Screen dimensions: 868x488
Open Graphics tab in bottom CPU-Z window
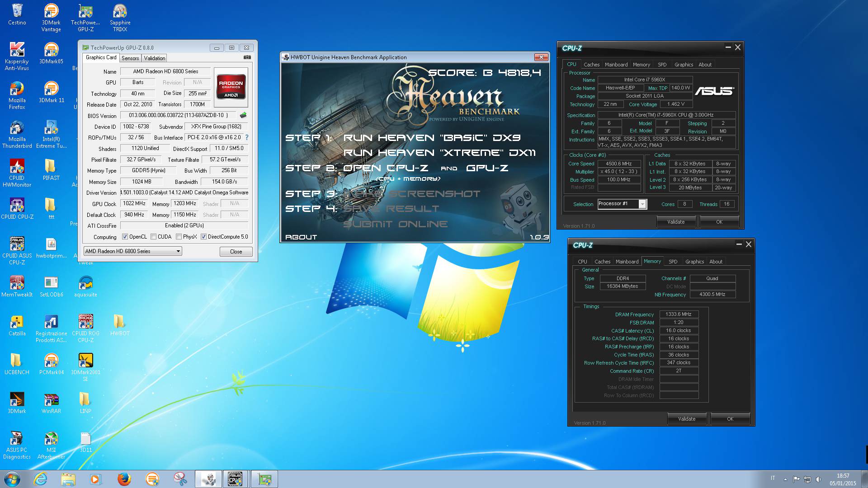694,262
